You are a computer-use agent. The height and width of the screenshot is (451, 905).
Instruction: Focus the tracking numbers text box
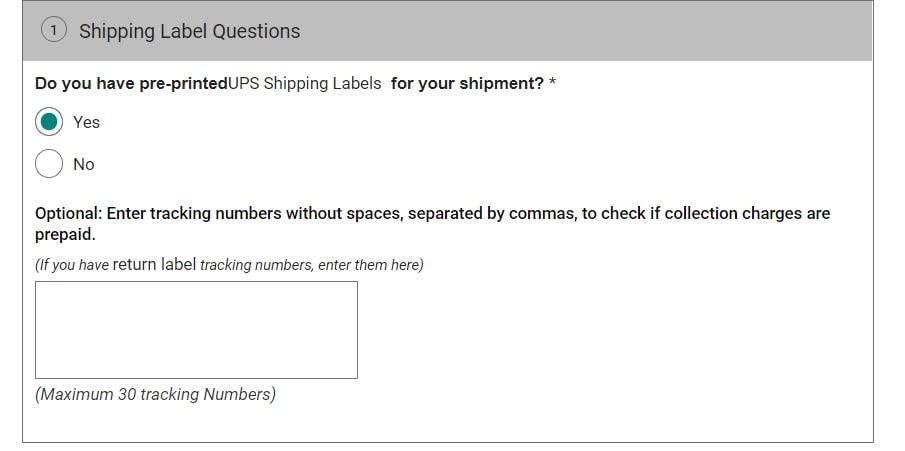(x=196, y=330)
